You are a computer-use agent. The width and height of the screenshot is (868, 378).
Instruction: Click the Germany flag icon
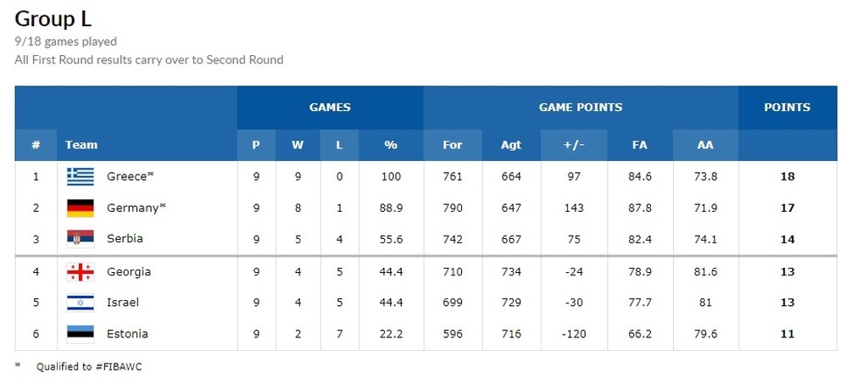click(x=81, y=208)
